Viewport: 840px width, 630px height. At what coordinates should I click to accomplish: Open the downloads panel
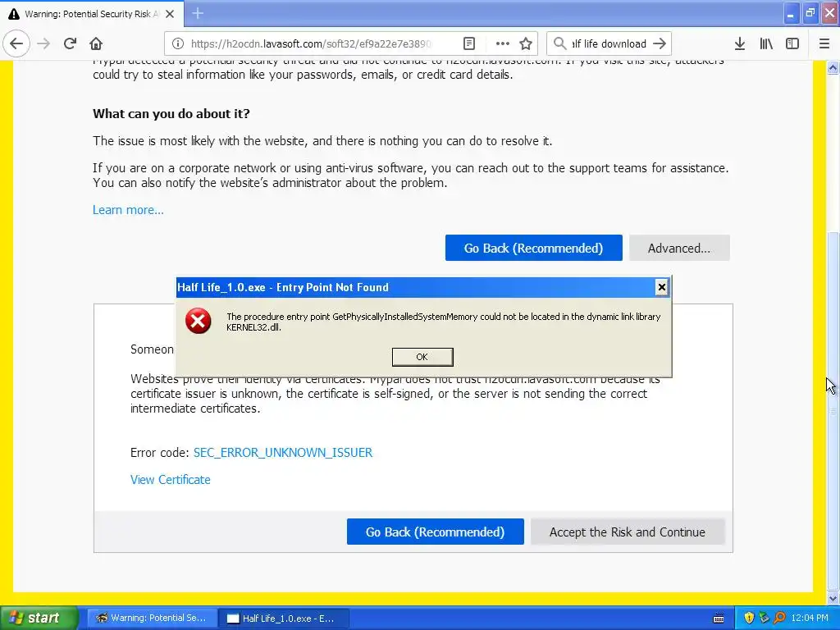[x=739, y=44]
